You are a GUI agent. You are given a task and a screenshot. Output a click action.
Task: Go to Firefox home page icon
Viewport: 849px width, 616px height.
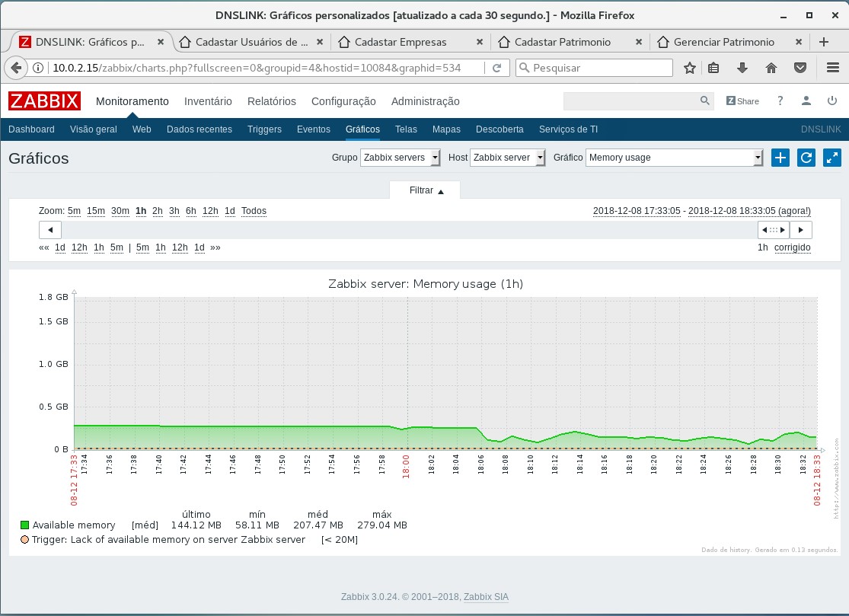click(771, 68)
